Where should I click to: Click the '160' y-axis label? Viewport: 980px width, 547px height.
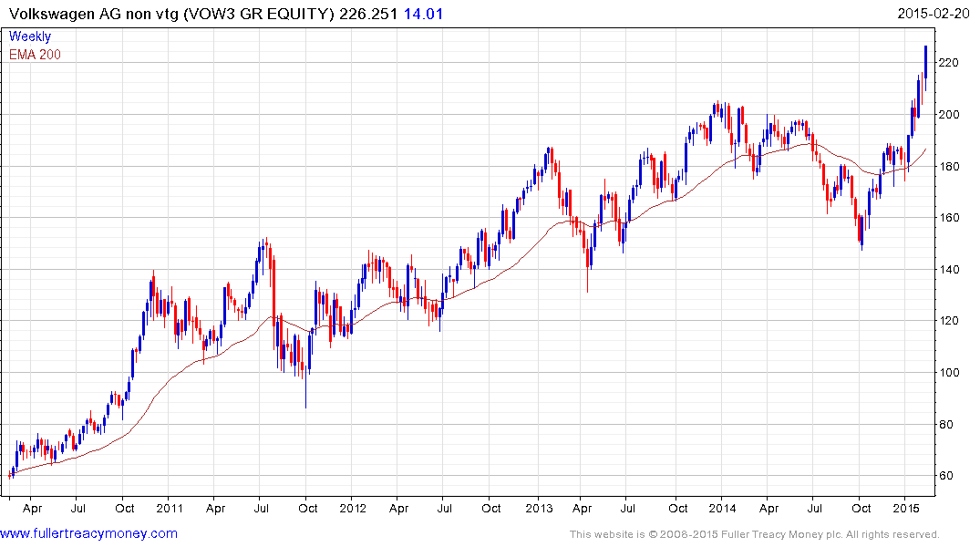[x=949, y=218]
